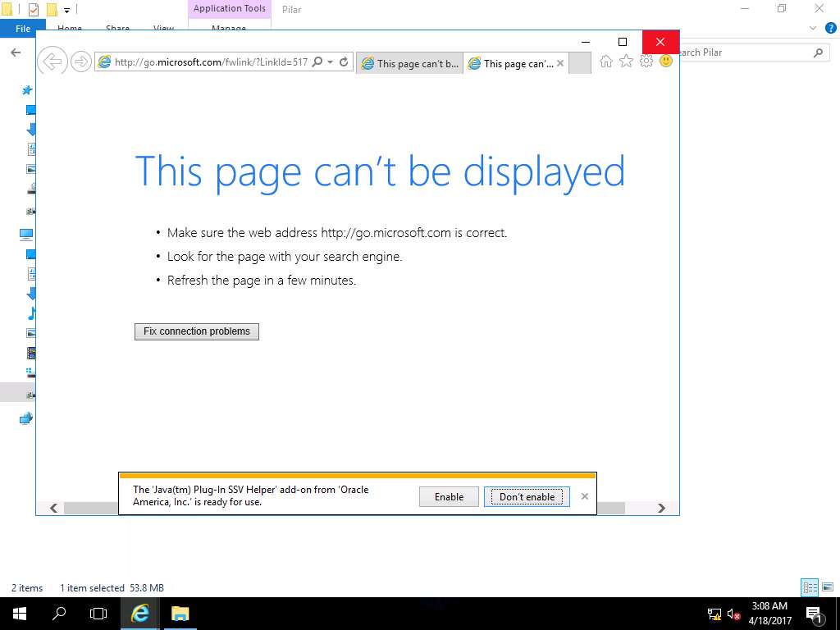Restore down the File Explorer window
The width and height of the screenshot is (840, 630).
click(x=782, y=8)
